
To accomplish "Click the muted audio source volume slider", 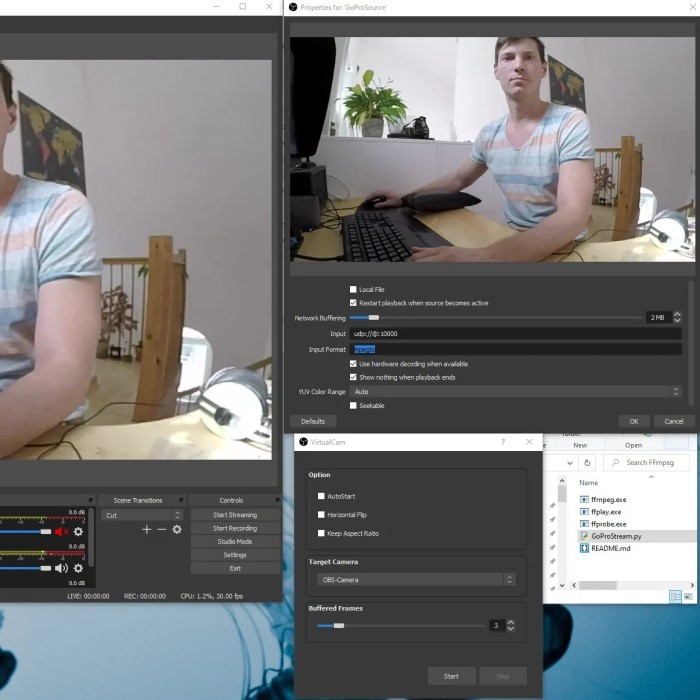I will click(25, 531).
